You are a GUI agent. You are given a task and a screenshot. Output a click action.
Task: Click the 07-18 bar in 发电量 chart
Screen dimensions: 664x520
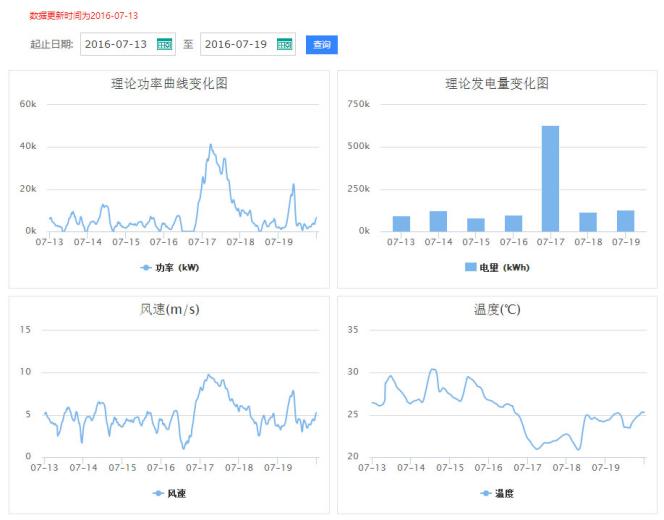pos(587,221)
